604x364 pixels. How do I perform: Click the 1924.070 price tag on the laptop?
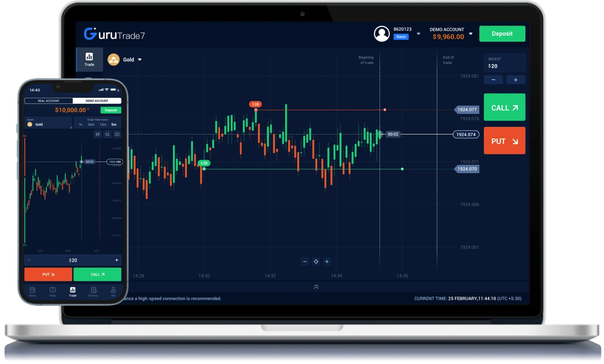pyautogui.click(x=467, y=169)
